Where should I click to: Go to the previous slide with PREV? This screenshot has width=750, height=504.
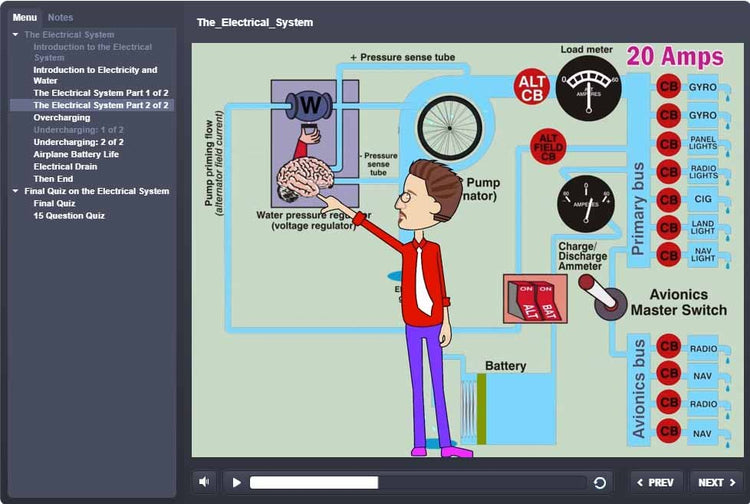click(657, 482)
